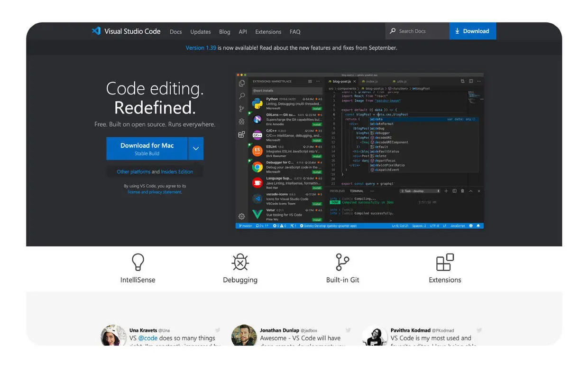Screen dimensions: 588x368
Task: Click the Debugging bug icon
Action: coord(240,262)
